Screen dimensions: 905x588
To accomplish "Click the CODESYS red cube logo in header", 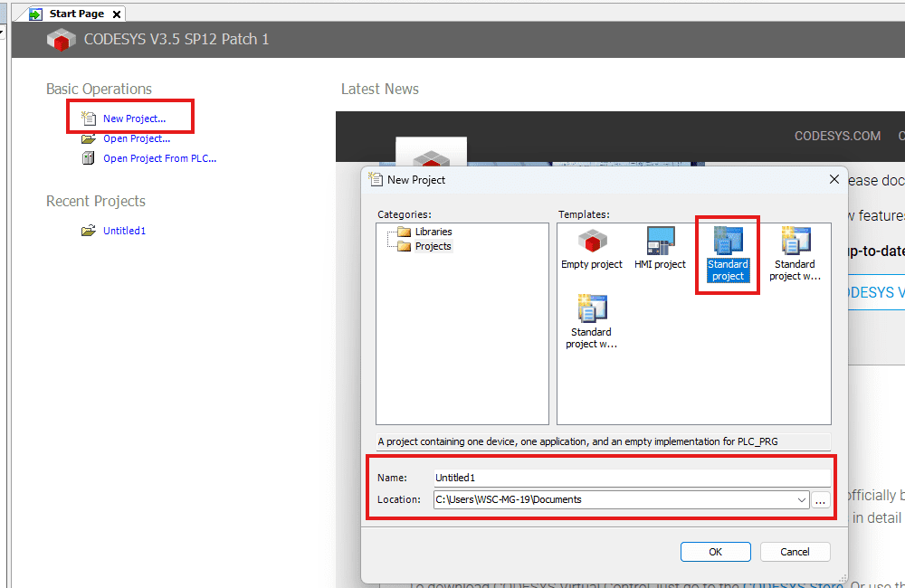I will (x=62, y=39).
